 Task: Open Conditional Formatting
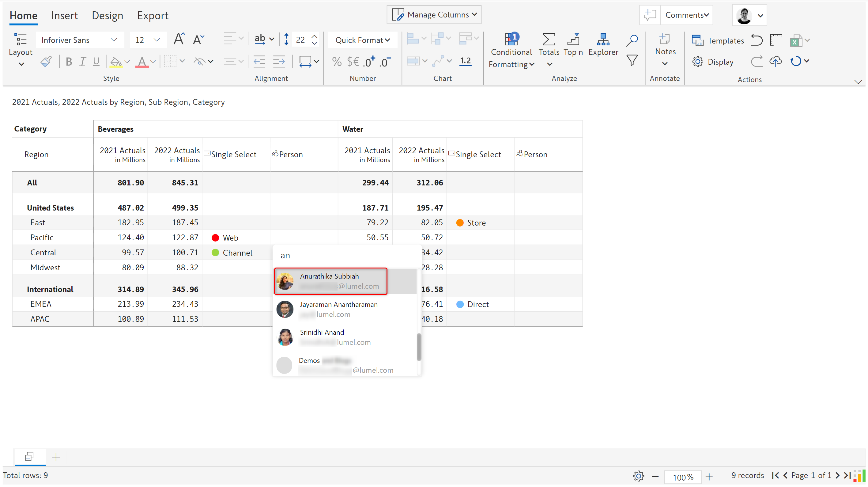pos(511,51)
